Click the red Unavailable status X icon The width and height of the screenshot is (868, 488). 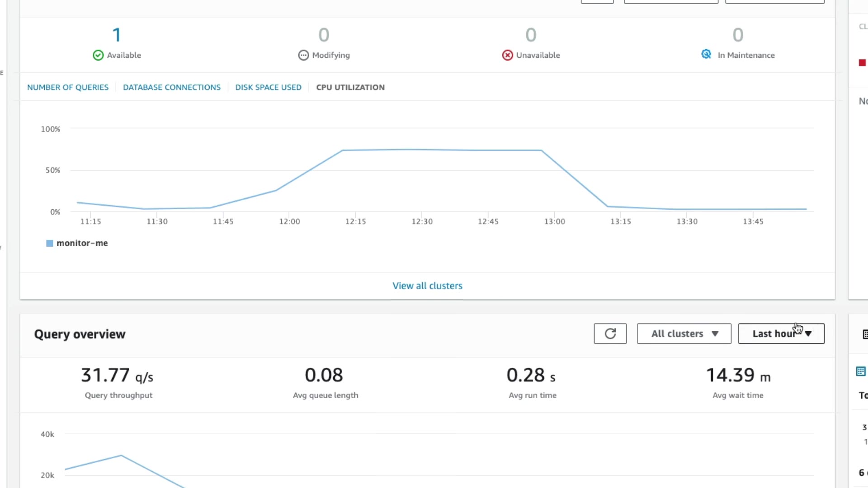tap(508, 55)
